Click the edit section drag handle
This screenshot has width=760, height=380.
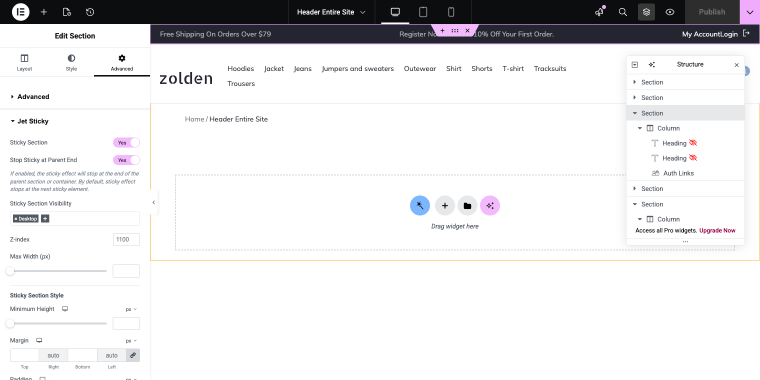pyautogui.click(x=455, y=31)
